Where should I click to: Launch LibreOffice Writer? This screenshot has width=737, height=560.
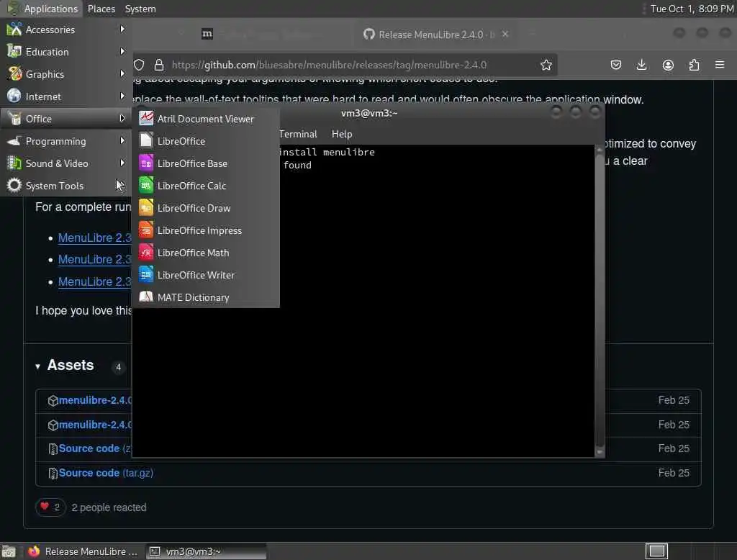click(x=206, y=275)
